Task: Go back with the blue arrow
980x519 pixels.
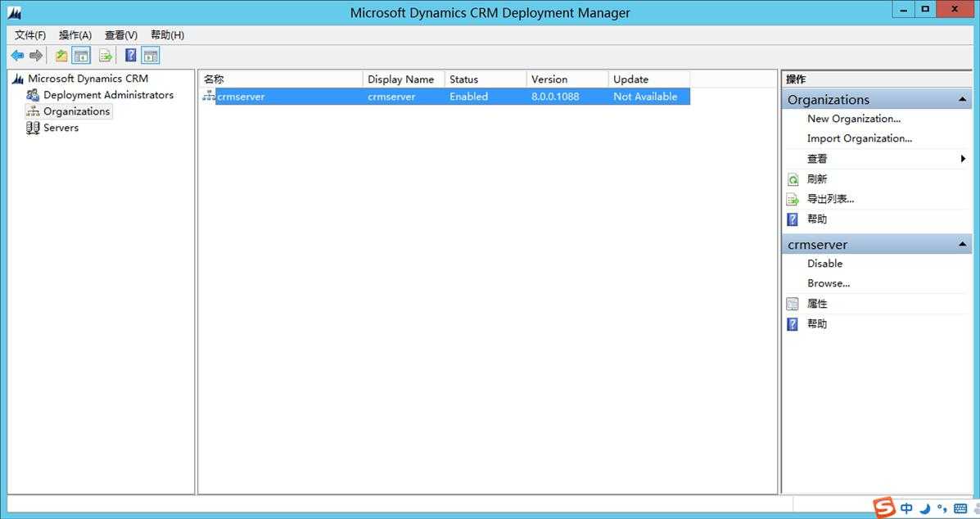Action: pyautogui.click(x=17, y=56)
